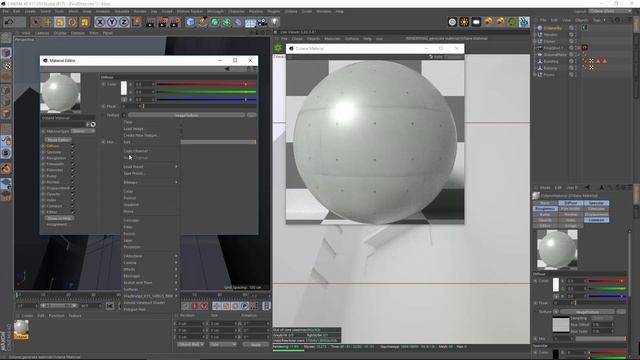The width and height of the screenshot is (640, 360).
Task: Click the green subdivision generator icon
Action: [x=215, y=22]
